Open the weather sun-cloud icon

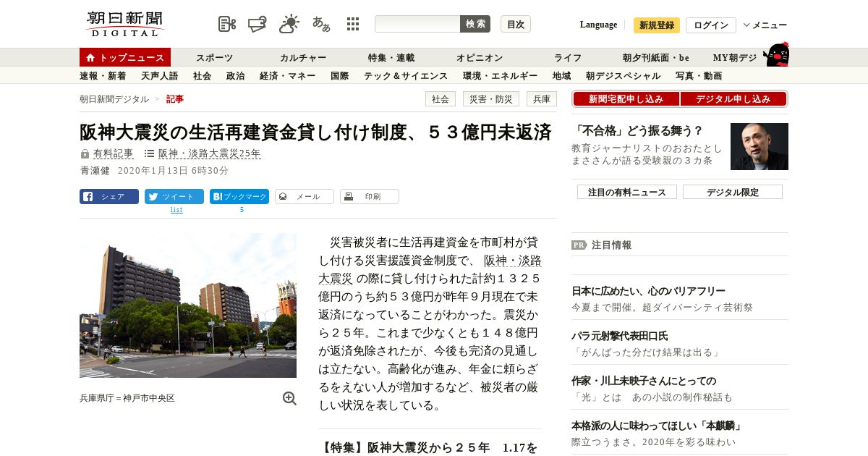[289, 24]
